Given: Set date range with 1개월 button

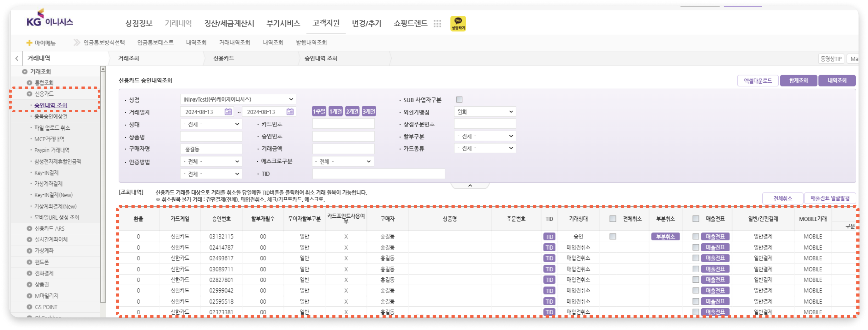Looking at the screenshot, I should 335,111.
